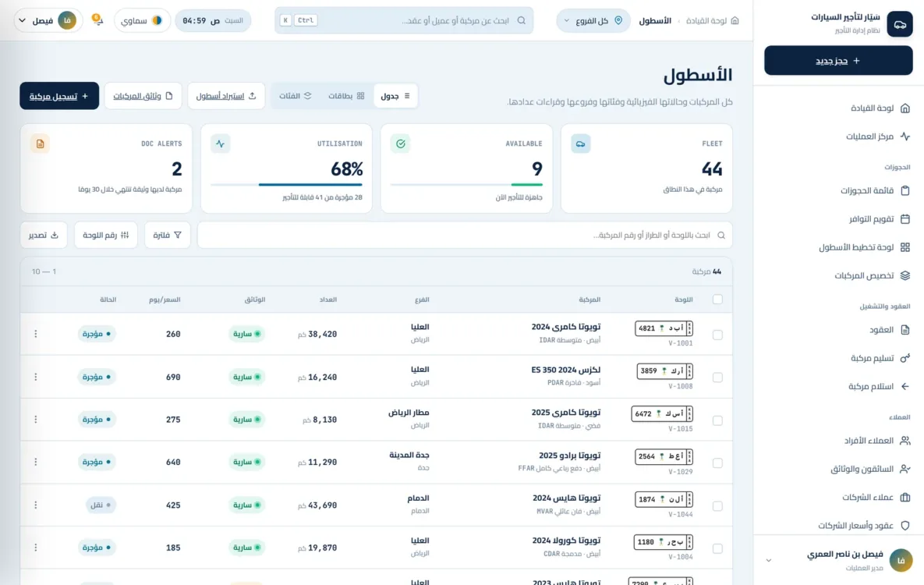The height and width of the screenshot is (585, 924).
Task: Open the فيصل user menu in the header
Action: 48,20
